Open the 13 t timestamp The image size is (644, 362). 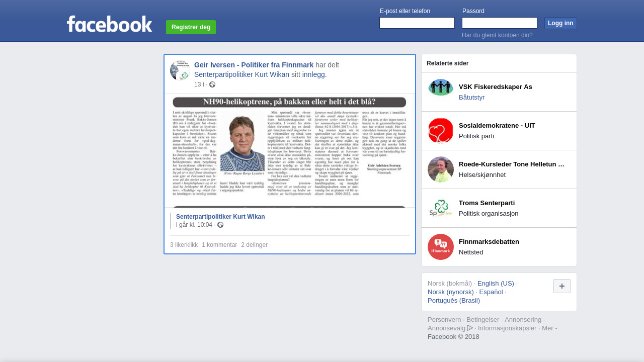pyautogui.click(x=199, y=84)
